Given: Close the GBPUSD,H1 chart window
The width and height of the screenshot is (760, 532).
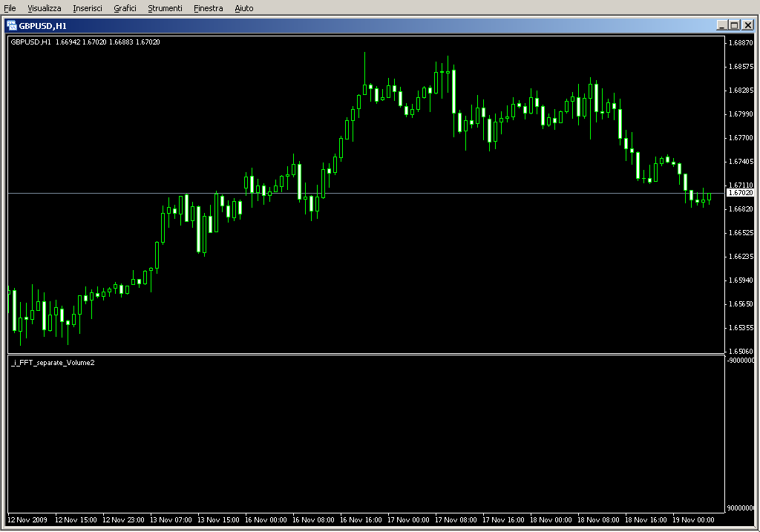Looking at the screenshot, I should pyautogui.click(x=748, y=25).
